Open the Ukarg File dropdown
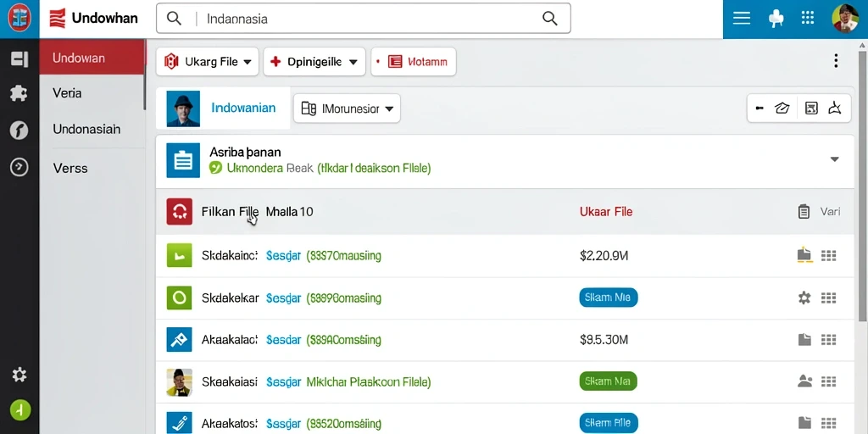 click(208, 61)
